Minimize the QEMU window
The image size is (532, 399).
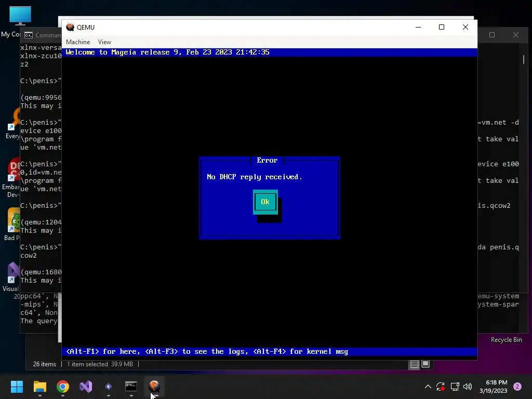pos(418,27)
